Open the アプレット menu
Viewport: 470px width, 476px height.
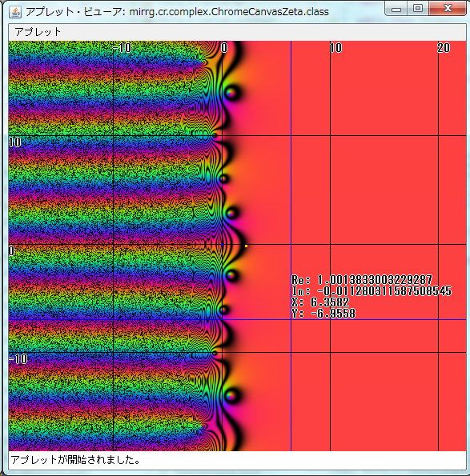pyautogui.click(x=38, y=32)
